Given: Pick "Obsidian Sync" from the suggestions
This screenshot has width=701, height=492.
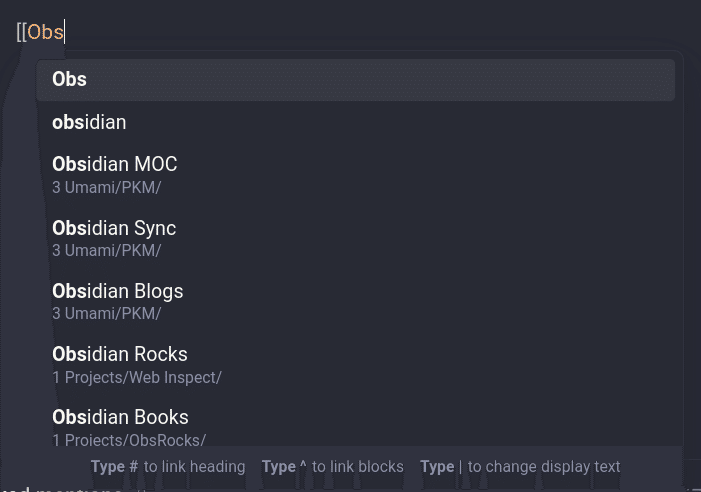Looking at the screenshot, I should pos(355,239).
